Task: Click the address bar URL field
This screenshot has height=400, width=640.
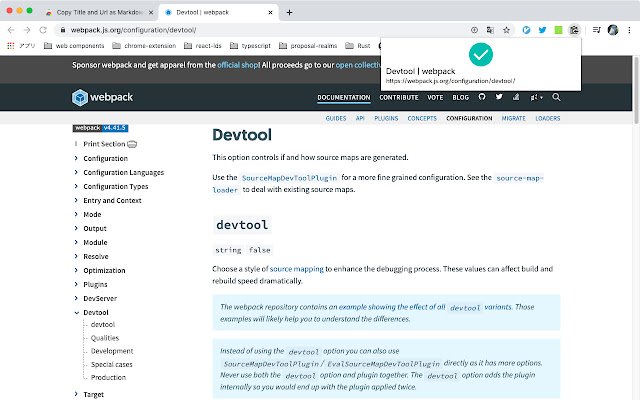Action: pyautogui.click(x=261, y=30)
